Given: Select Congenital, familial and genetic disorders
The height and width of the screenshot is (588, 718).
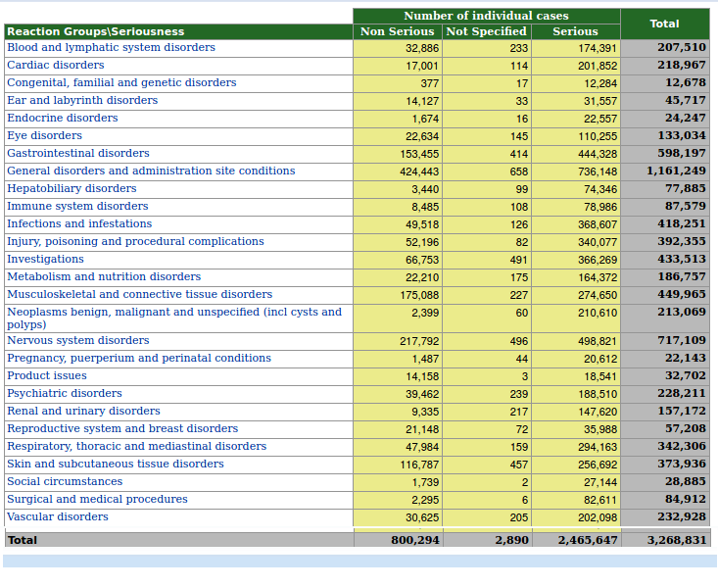Looking at the screenshot, I should click(121, 83).
